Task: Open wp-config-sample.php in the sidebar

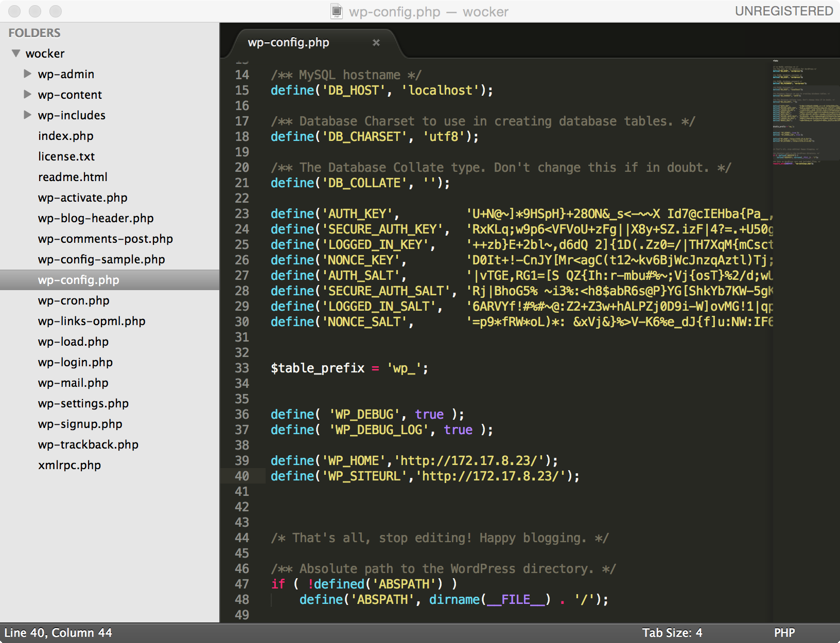Action: [101, 259]
